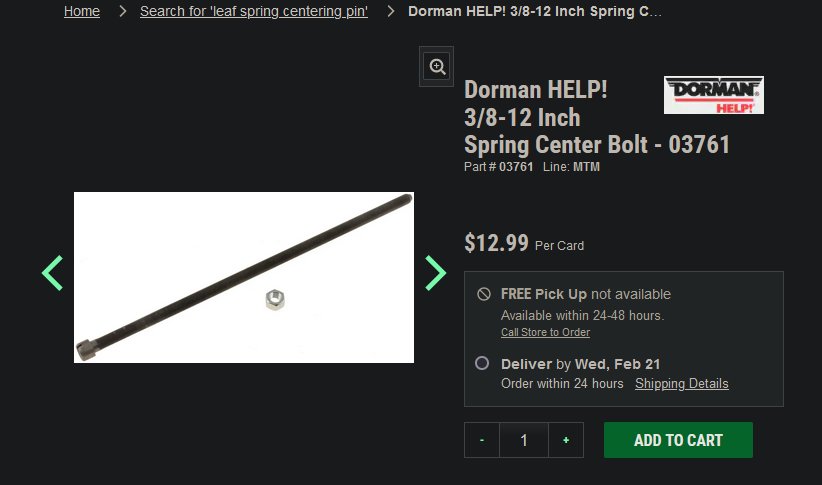822x485 pixels.
Task: Increase quantity with the plus button
Action: click(566, 440)
